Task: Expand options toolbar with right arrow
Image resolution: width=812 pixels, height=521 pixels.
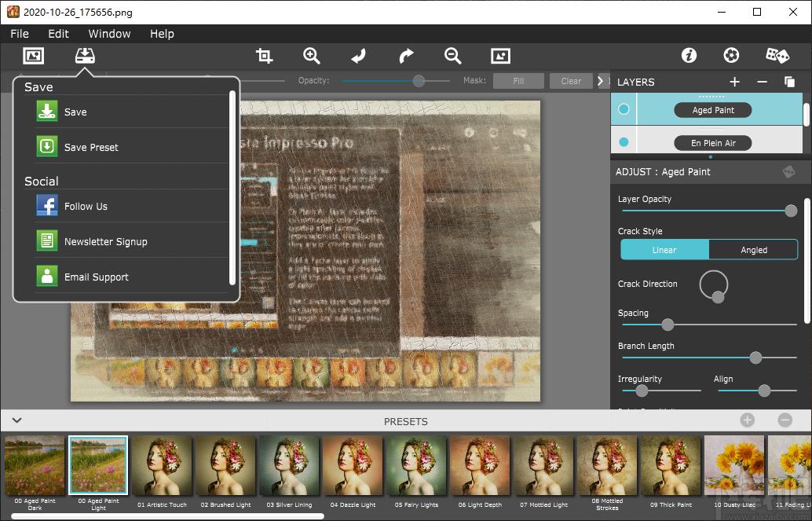Action: click(x=600, y=81)
